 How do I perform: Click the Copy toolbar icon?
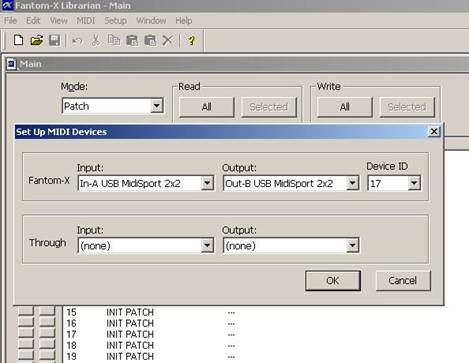click(x=114, y=40)
